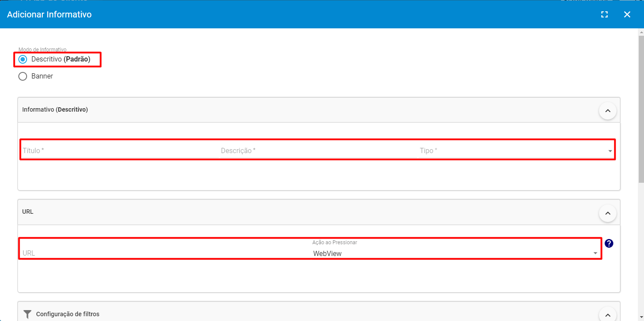
Task: Open the Ação ao Pressionar WebView dropdown
Action: tap(456, 253)
